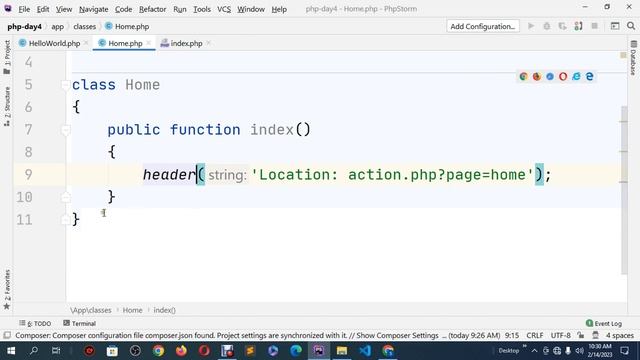Close the index.php tab
The image size is (640, 360).
209,43
